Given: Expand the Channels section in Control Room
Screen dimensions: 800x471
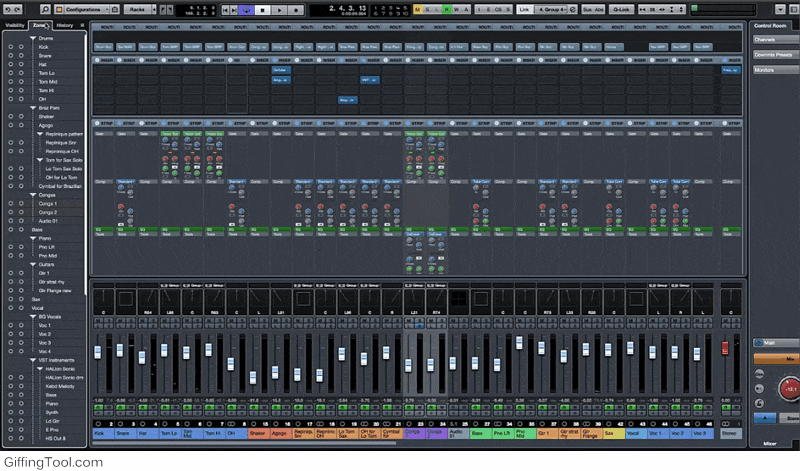Looking at the screenshot, I should tap(776, 39).
